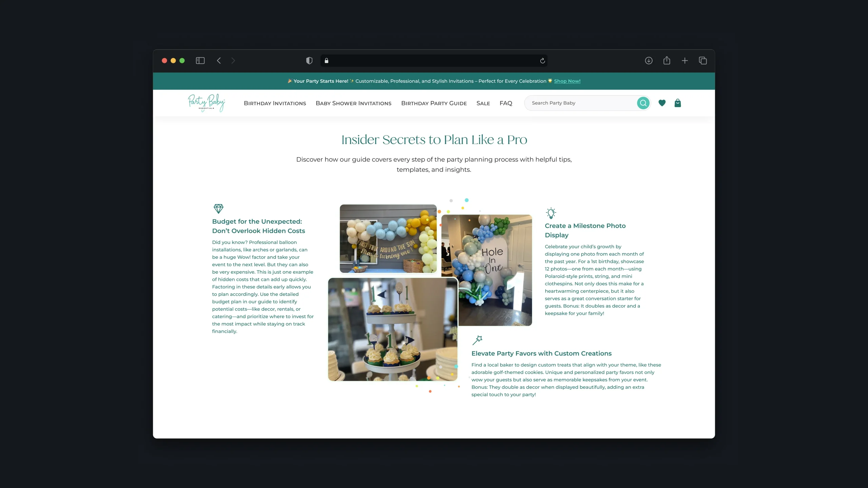Click the Did you know? Professional balloon paragraph
868x488 pixels.
pyautogui.click(x=263, y=287)
